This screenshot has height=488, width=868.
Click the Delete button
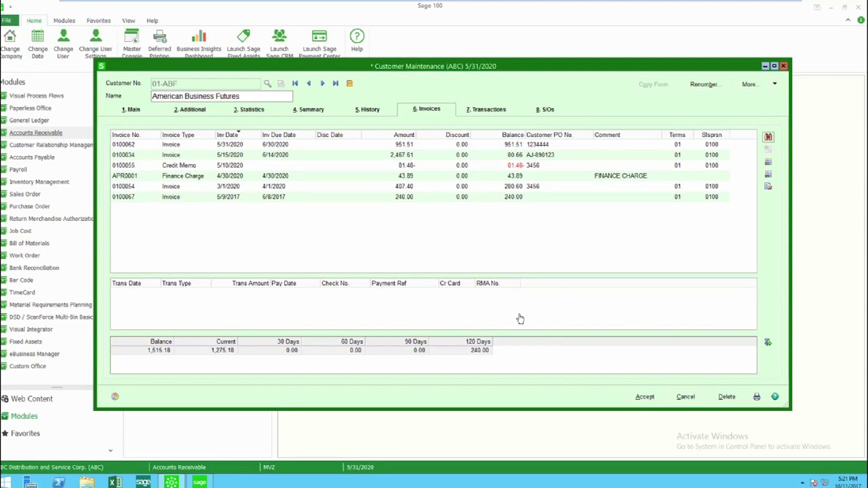coord(727,397)
